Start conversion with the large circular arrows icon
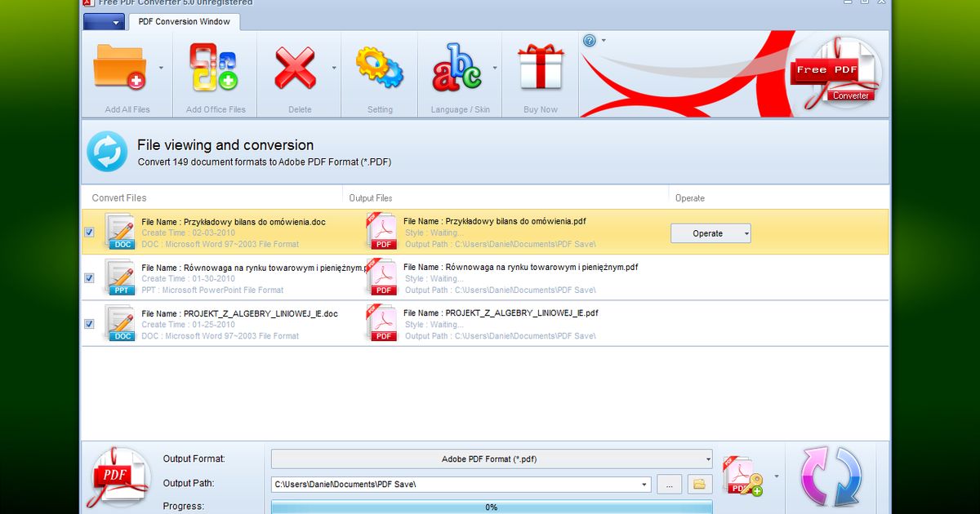Screen dimensions: 980x514 (831, 476)
